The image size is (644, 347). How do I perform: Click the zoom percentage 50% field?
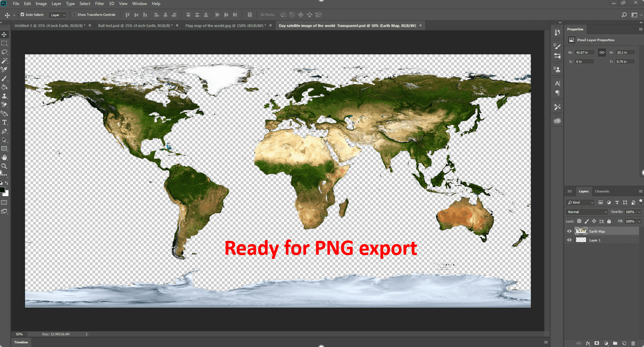(x=19, y=334)
